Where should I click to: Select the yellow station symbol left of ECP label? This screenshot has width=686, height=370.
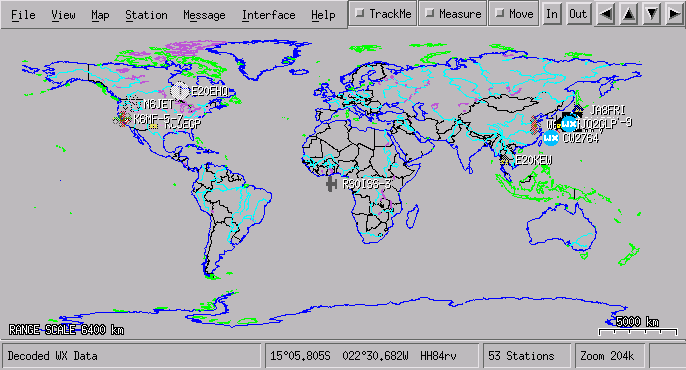point(153,126)
